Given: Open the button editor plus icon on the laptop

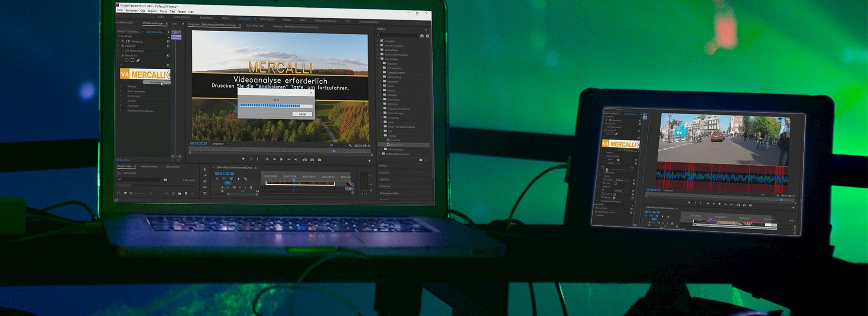Looking at the screenshot, I should pyautogui.click(x=369, y=161).
